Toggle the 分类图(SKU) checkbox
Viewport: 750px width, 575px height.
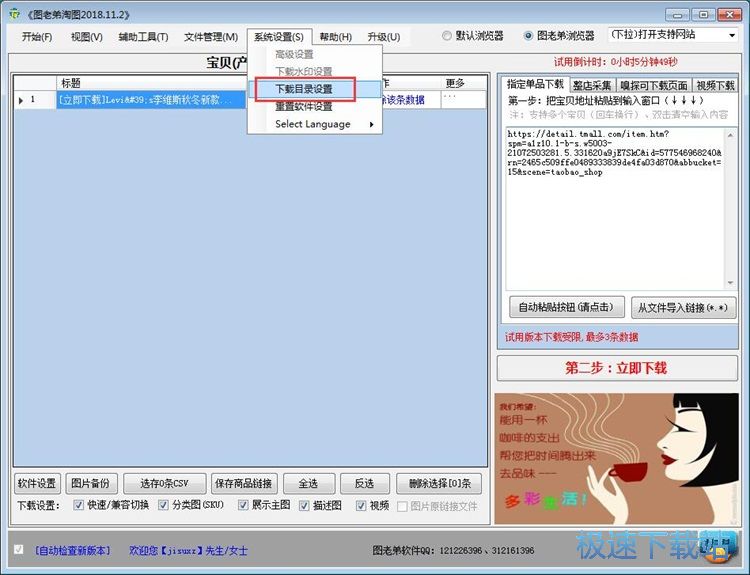164,505
